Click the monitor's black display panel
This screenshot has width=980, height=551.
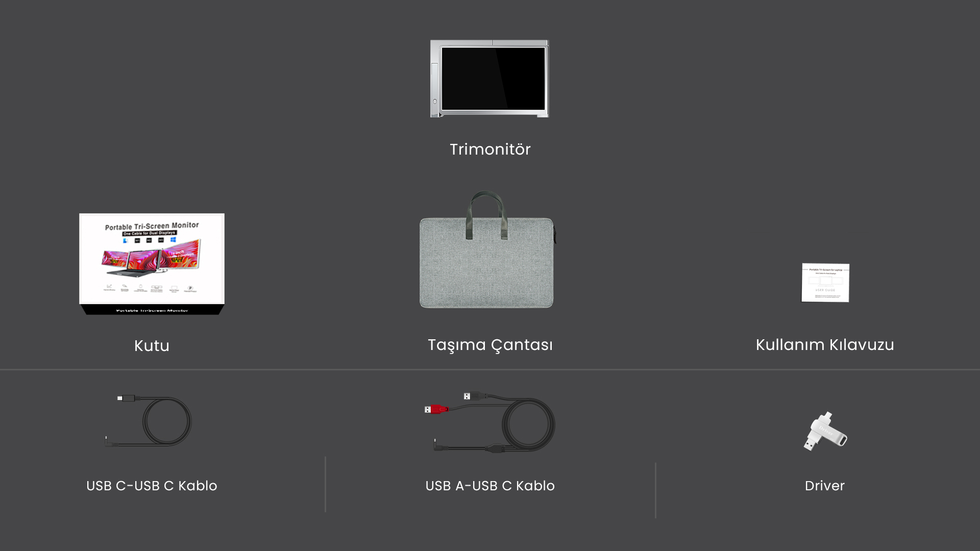[493, 78]
